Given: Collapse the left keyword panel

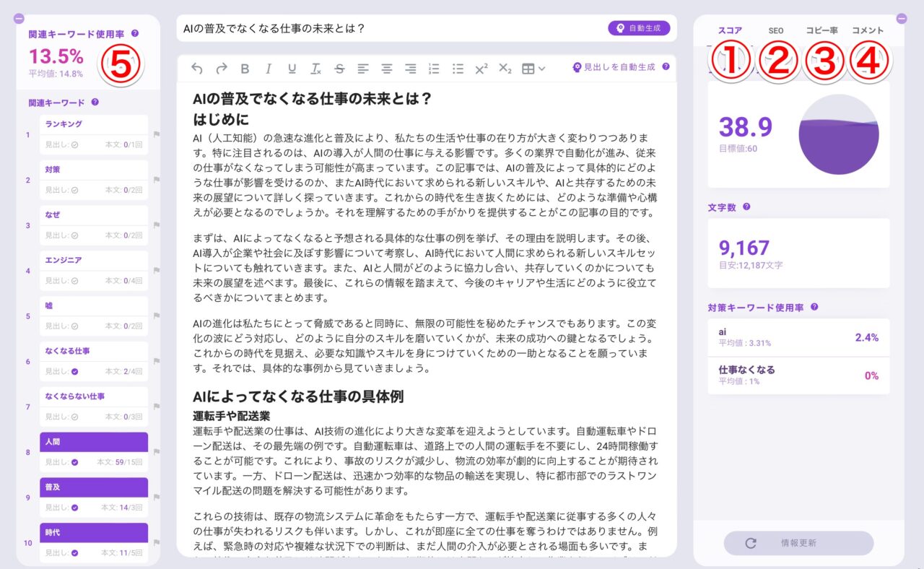Looking at the screenshot, I should pos(19,18).
